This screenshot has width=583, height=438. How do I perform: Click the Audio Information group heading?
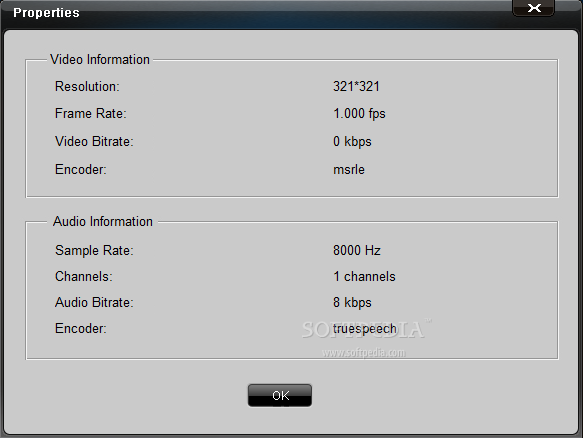(x=103, y=222)
